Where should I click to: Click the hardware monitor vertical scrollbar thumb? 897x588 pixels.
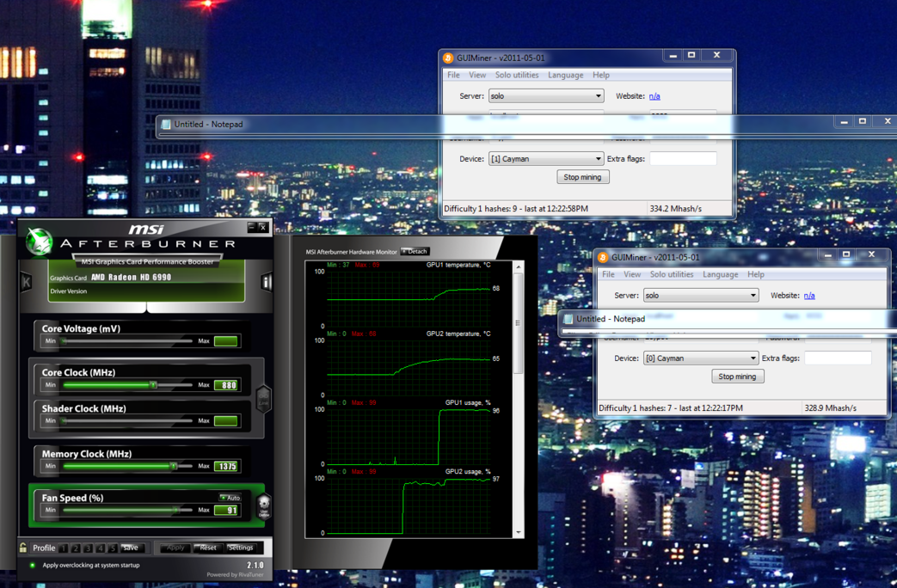click(519, 323)
